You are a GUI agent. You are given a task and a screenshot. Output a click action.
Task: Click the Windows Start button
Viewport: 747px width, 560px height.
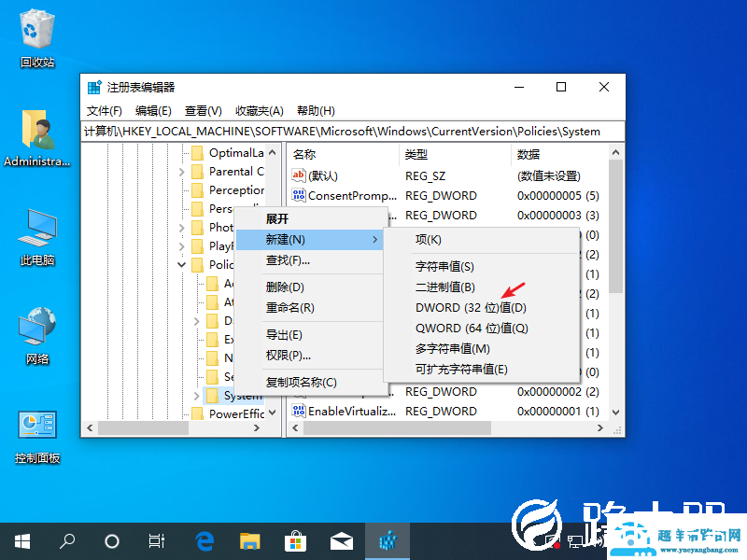(22, 541)
